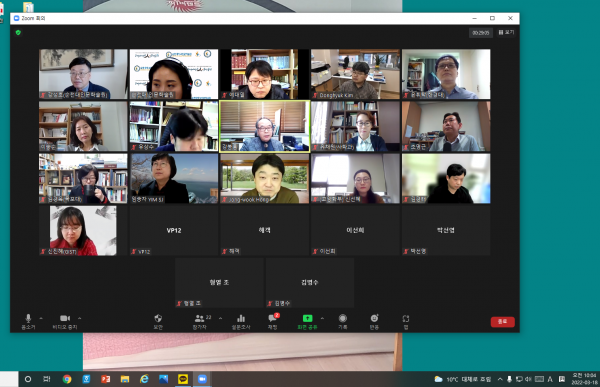600x387 pixels.
Task: Select the highlighted active speaker video tile
Action: click(x=264, y=126)
